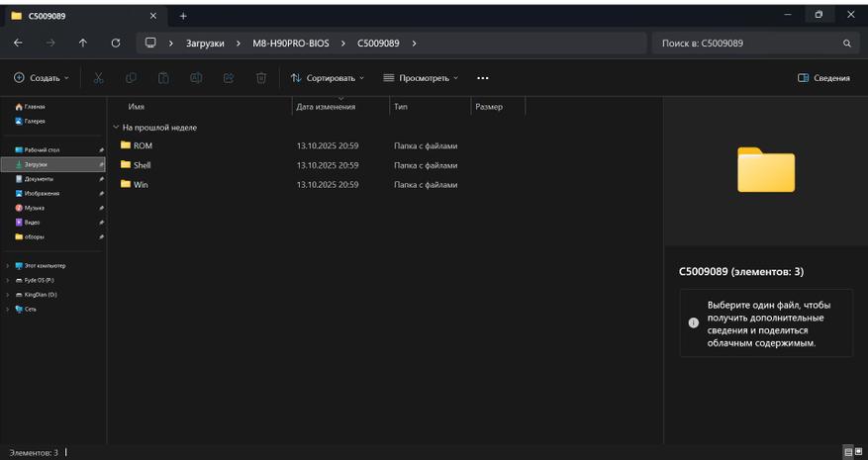Open the Сортировать dropdown

click(328, 78)
